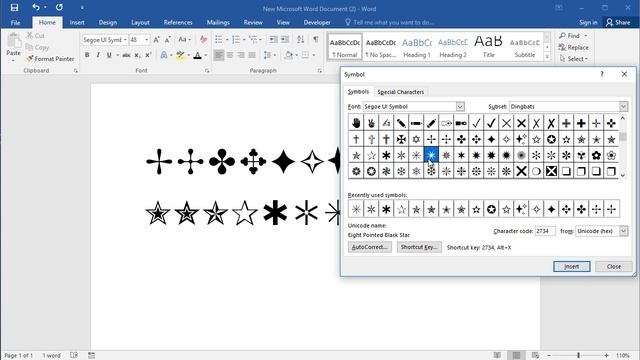
Task: Toggle Strikethrough text
Action: (127, 55)
